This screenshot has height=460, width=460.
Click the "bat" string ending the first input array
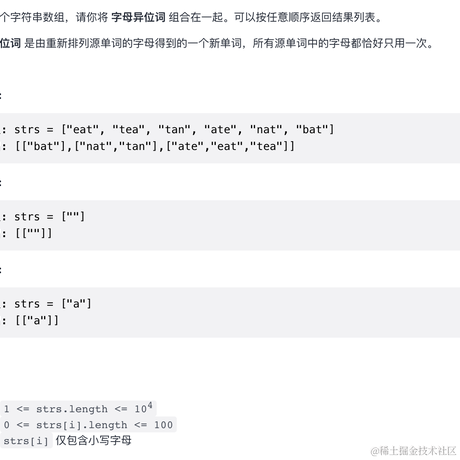(x=312, y=129)
